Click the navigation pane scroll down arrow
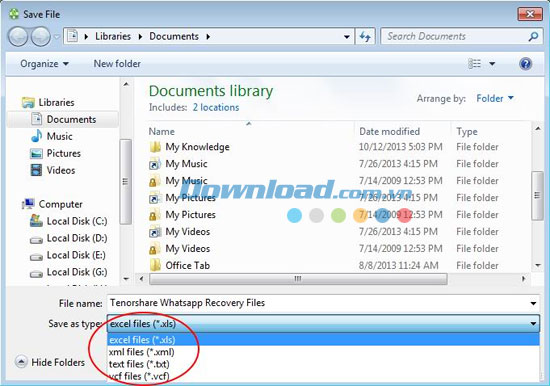 pyautogui.click(x=126, y=279)
